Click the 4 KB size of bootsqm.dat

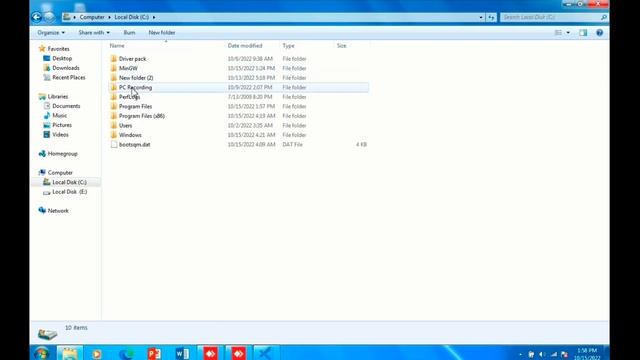click(361, 144)
